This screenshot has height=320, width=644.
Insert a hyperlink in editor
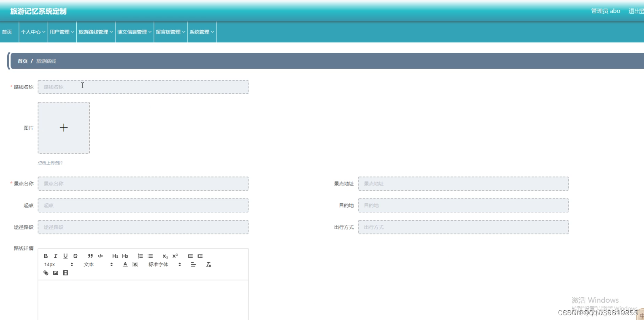(46, 273)
